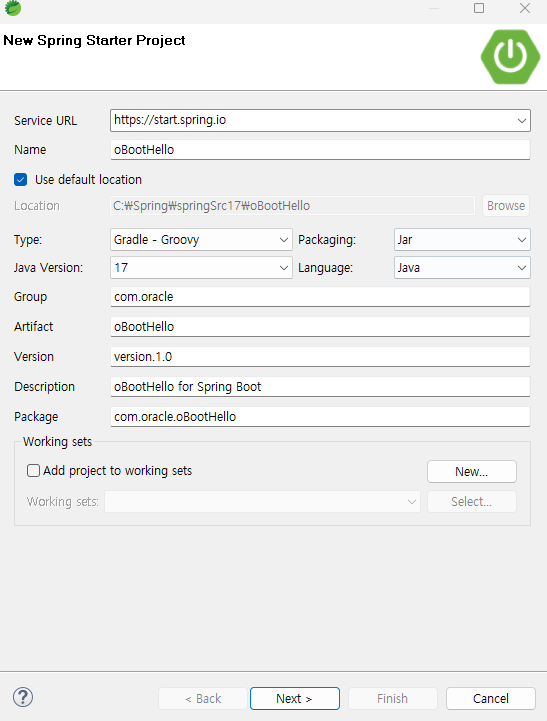
Task: Click the Spring leaf icon in title bar
Action: [13, 8]
